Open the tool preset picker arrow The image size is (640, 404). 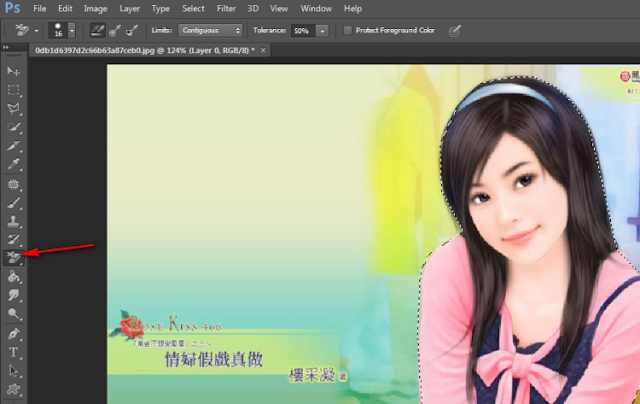click(x=36, y=31)
